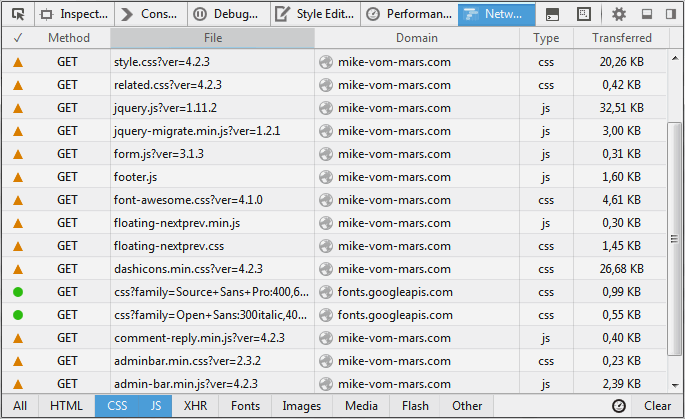
Task: Dock toolbox to bottom icon
Action: pyautogui.click(x=647, y=14)
